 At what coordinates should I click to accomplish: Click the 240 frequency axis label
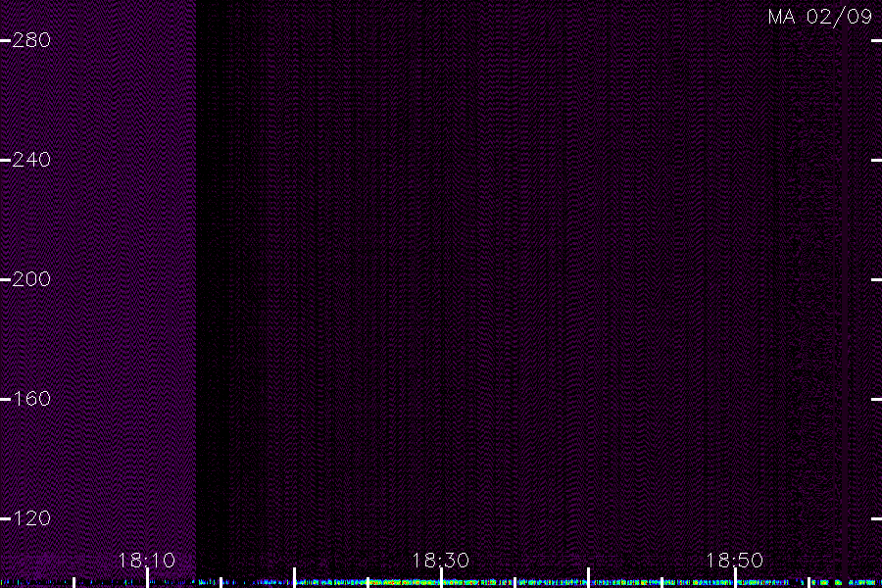click(31, 160)
